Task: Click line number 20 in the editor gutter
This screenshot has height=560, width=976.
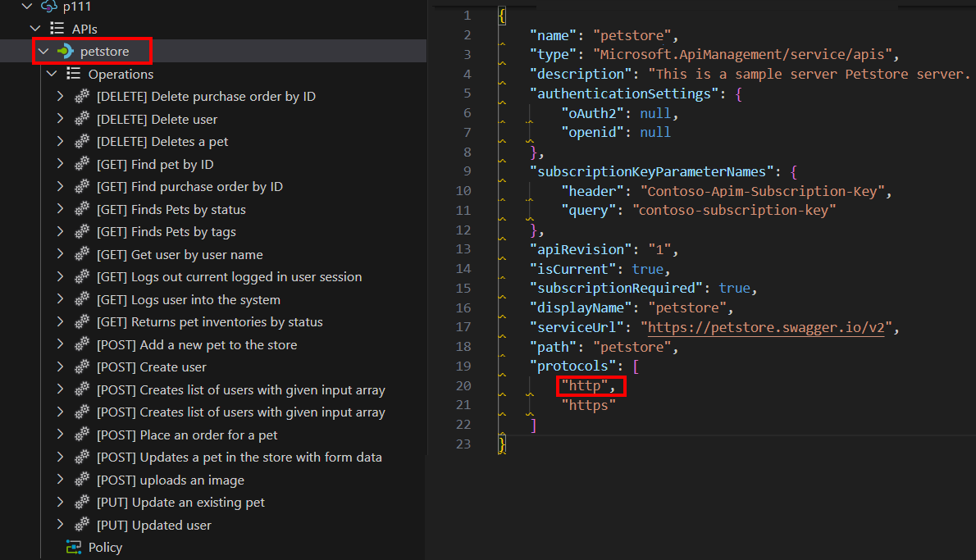Action: [x=463, y=385]
